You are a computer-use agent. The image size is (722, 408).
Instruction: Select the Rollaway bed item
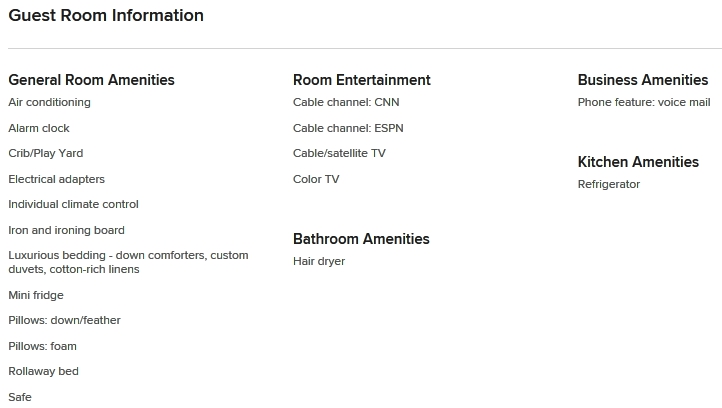pos(43,371)
